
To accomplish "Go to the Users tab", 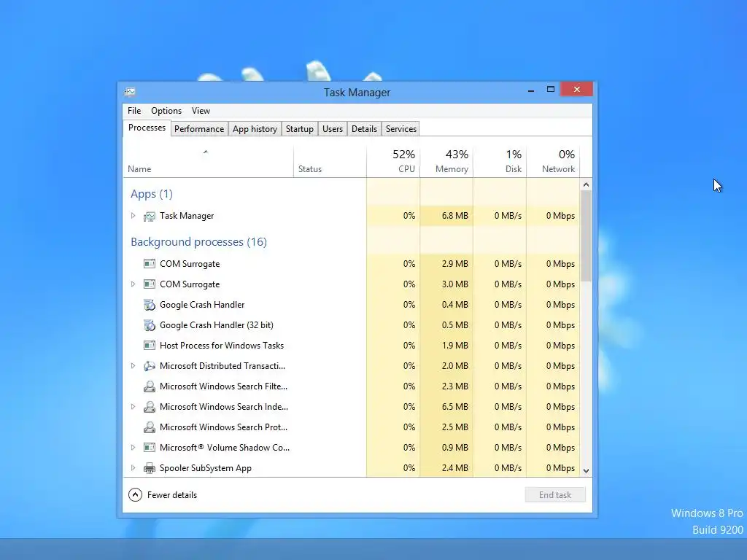I will [333, 129].
